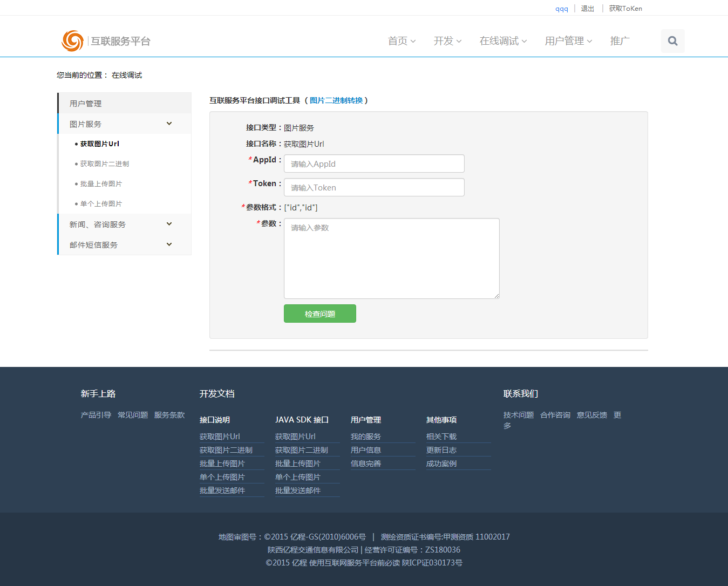Image resolution: width=728 pixels, height=586 pixels.
Task: Click the 推广 navigation item
Action: coord(620,41)
